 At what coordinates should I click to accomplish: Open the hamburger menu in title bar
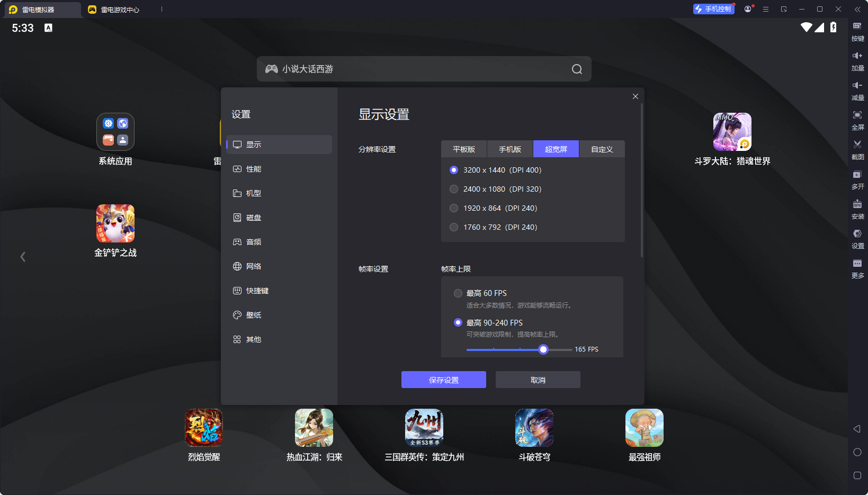pos(766,9)
